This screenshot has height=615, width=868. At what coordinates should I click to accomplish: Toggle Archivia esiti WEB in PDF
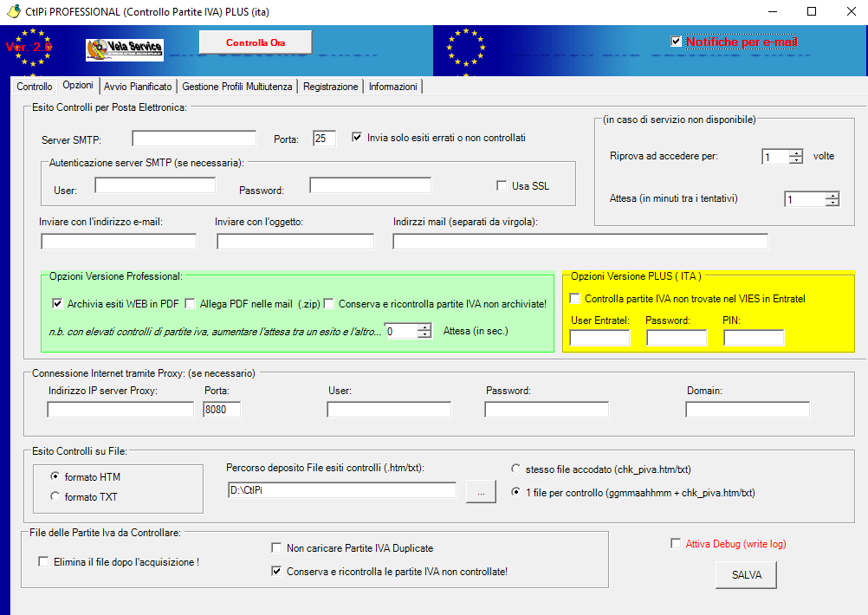click(57, 303)
